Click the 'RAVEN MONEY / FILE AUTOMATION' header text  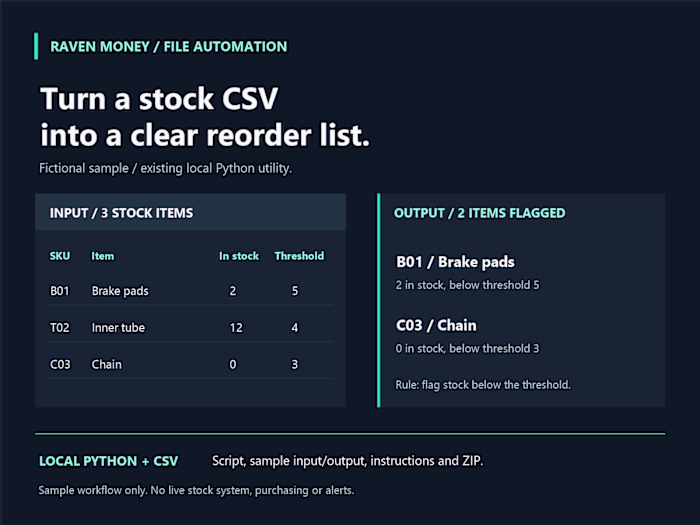pyautogui.click(x=169, y=46)
